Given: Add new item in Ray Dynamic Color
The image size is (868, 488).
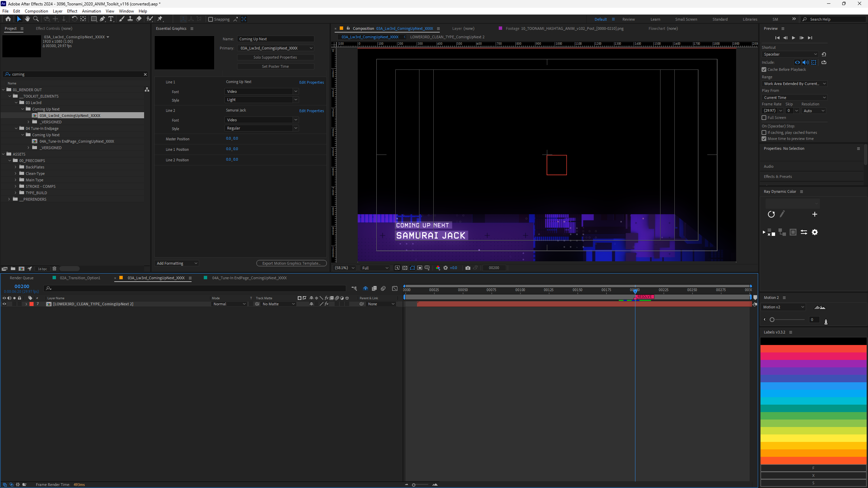Looking at the screenshot, I should click(815, 214).
